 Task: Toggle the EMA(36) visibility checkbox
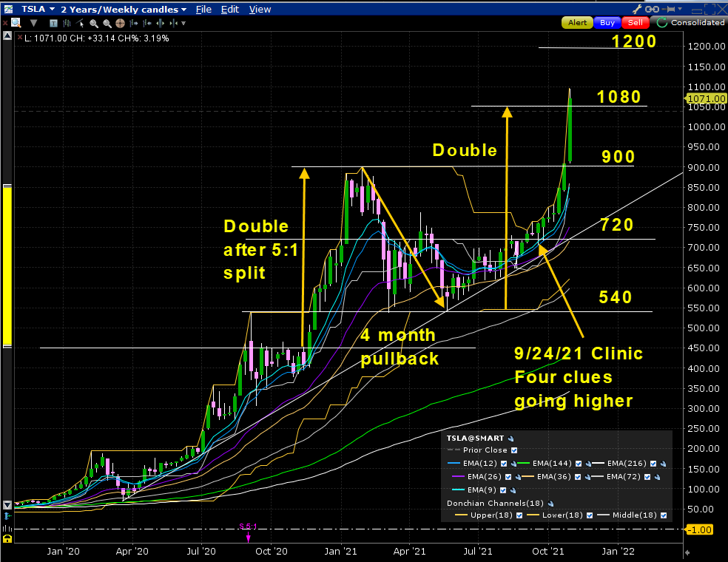(x=578, y=477)
